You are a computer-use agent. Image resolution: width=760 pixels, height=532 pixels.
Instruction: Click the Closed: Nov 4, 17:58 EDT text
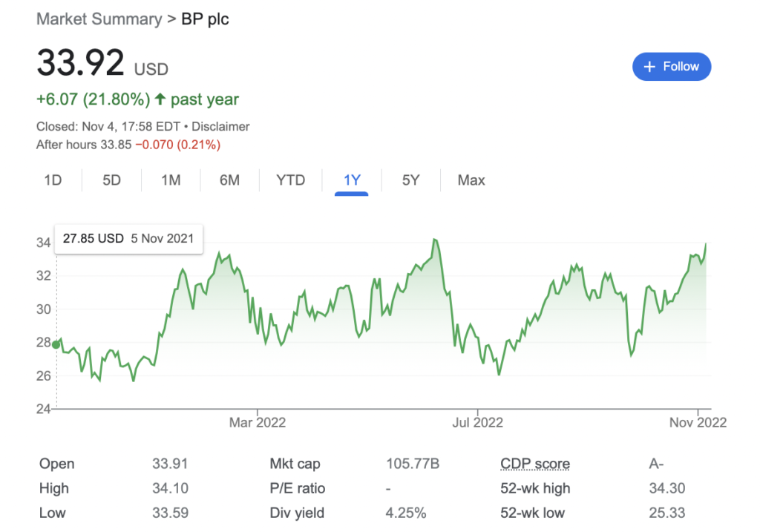point(108,126)
